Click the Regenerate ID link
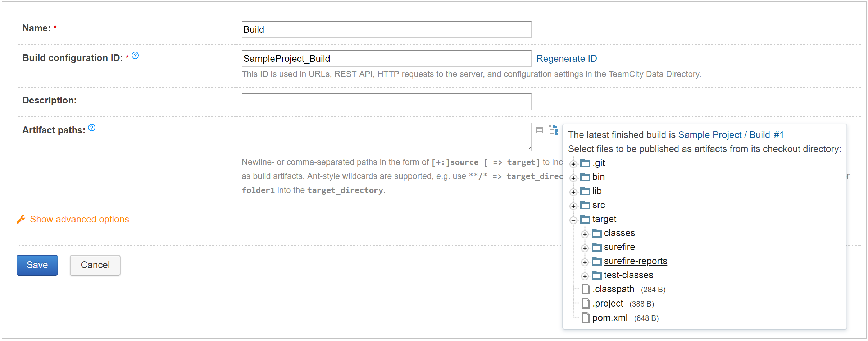Image resolution: width=868 pixels, height=341 pixels. [x=566, y=59]
